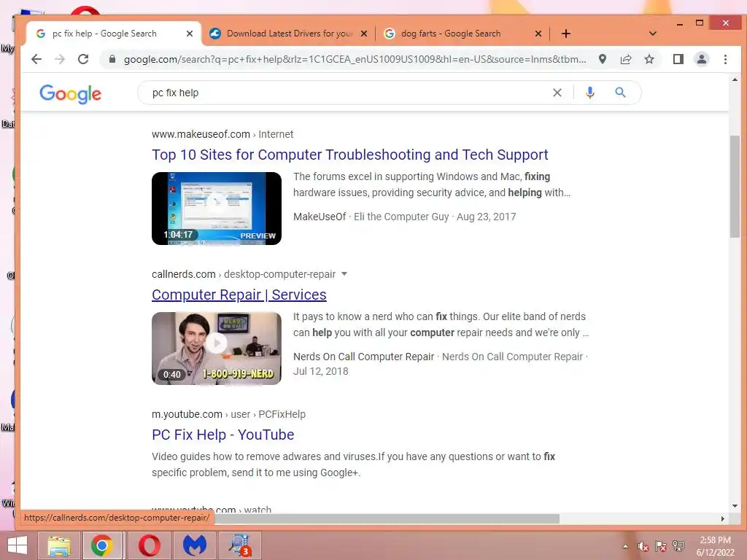Submit search with magnifying glass
The image size is (747, 560).
tap(620, 93)
